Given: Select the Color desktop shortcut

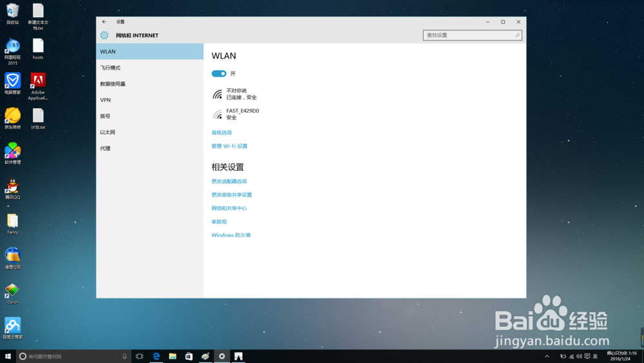Looking at the screenshot, I should 13,293.
